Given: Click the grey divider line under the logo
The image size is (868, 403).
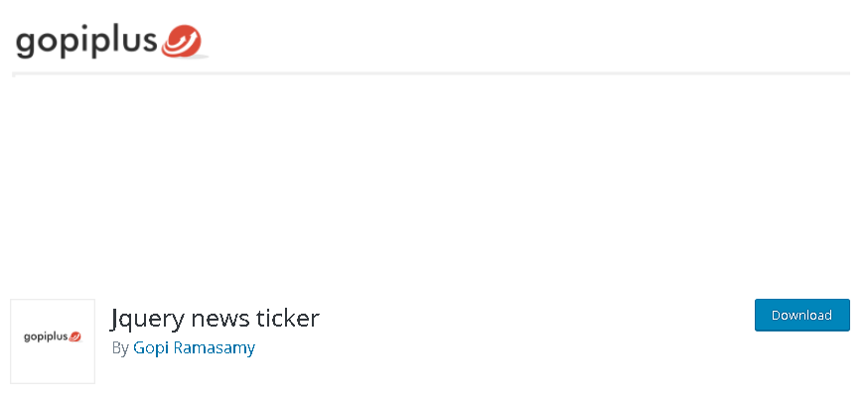Looking at the screenshot, I should 431,73.
